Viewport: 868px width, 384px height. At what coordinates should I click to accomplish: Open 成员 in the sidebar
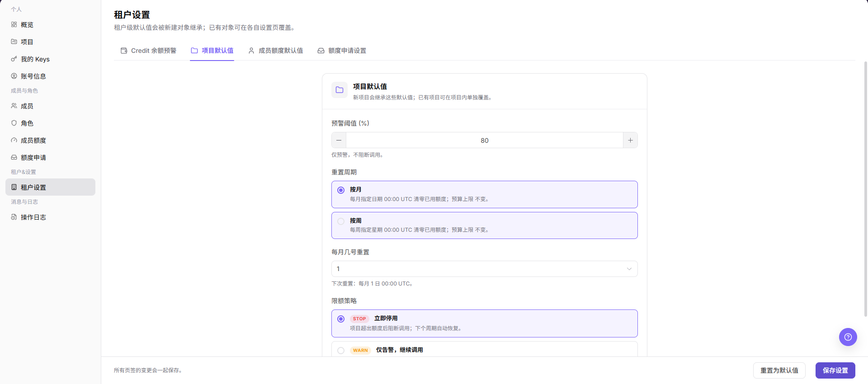point(50,106)
